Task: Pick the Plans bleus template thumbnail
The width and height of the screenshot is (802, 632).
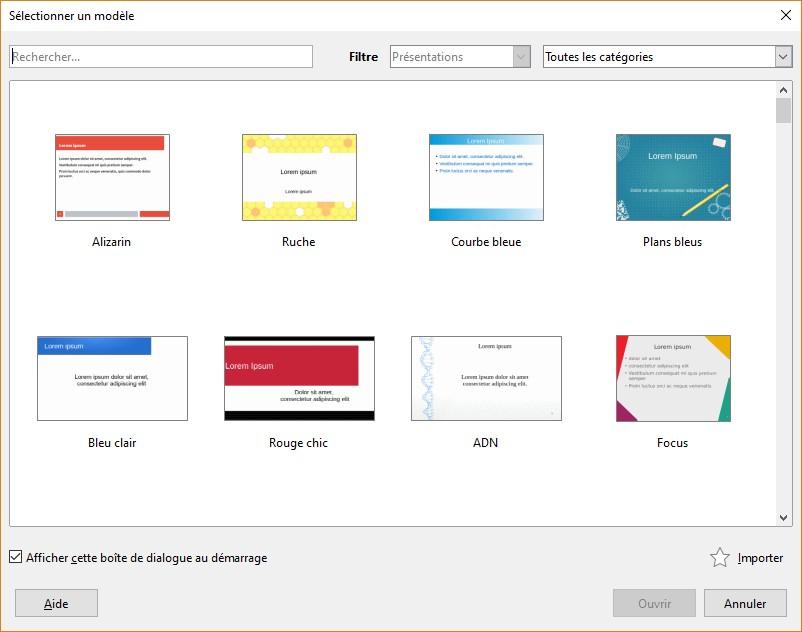Action: [673, 177]
